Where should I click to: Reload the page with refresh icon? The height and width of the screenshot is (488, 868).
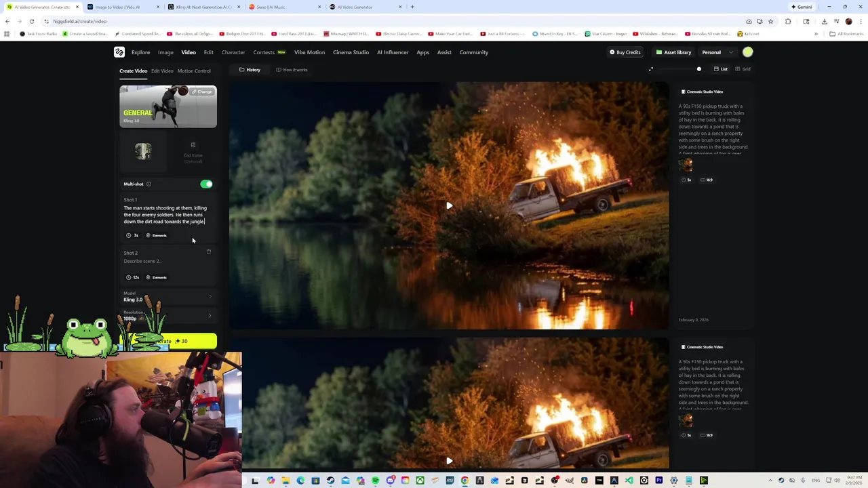pos(32,21)
